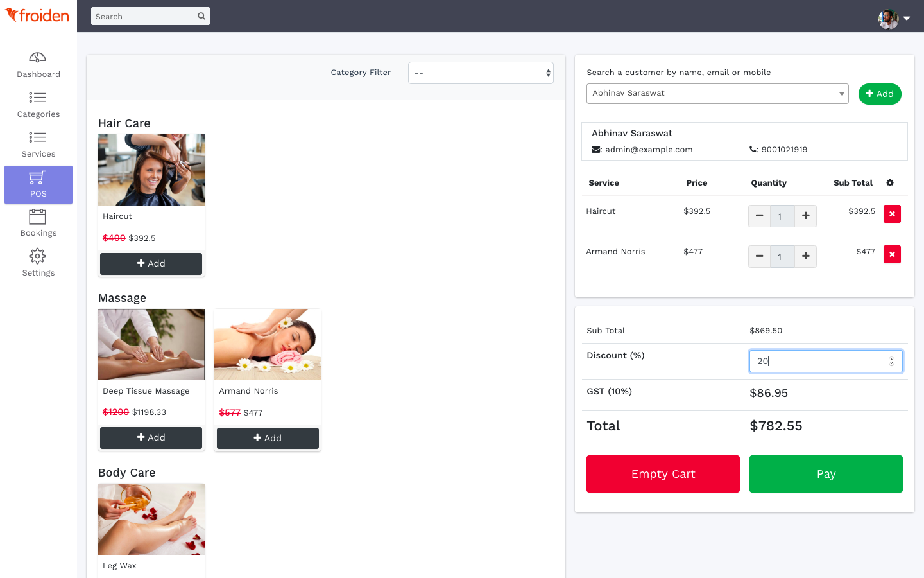The width and height of the screenshot is (924, 578).
Task: Select the POS menu item
Action: [38, 184]
